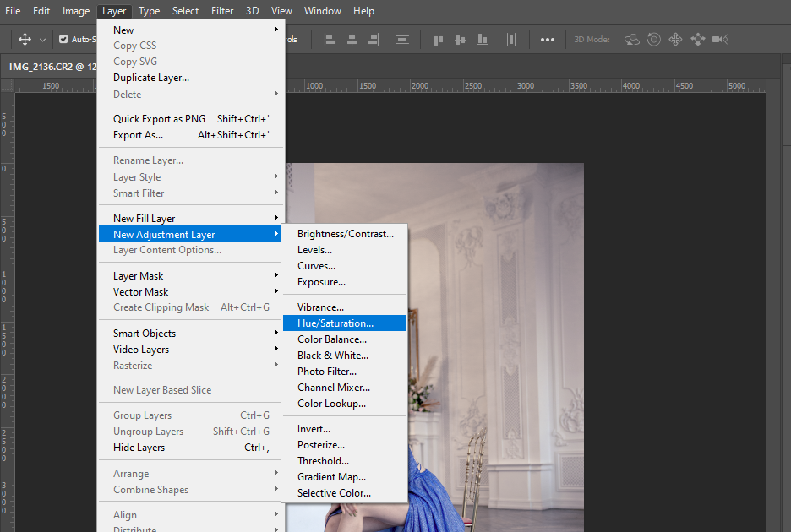This screenshot has width=791, height=532.
Task: Add a Color Lookup adjustment layer
Action: [345, 404]
